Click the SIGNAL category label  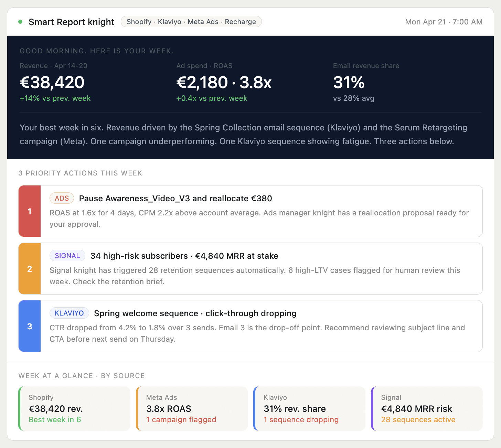[x=67, y=256]
